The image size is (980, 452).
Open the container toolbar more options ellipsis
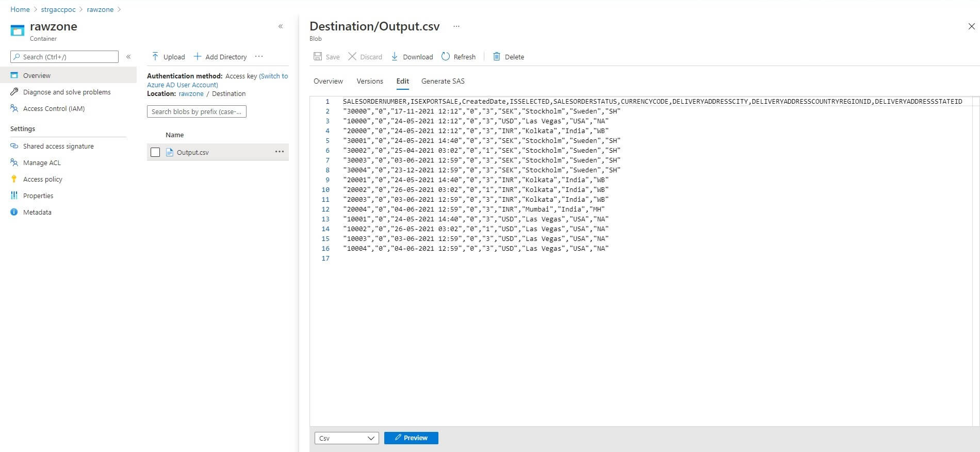click(259, 56)
